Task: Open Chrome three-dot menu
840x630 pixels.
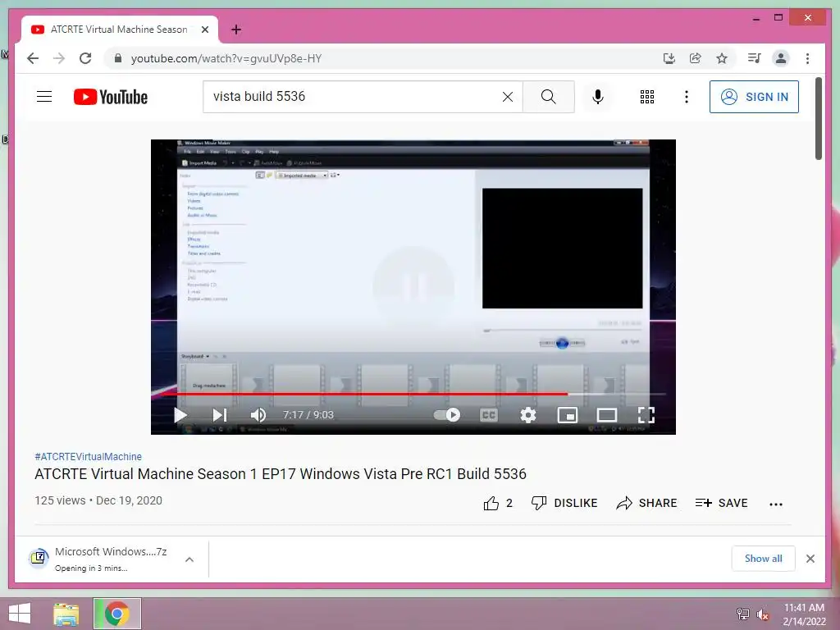Action: pos(807,58)
